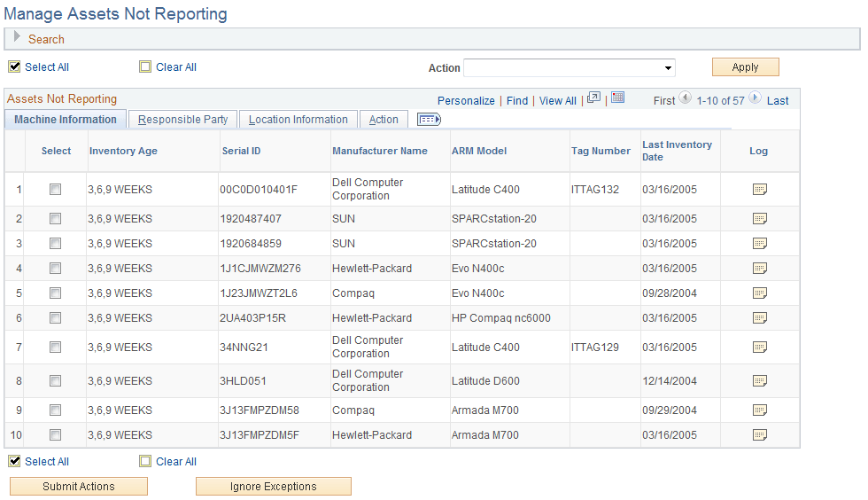Click the View All link
Screen dimensions: 868x500
pyautogui.click(x=557, y=101)
